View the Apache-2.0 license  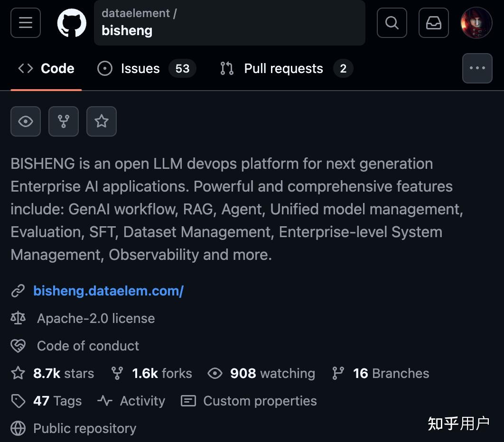point(96,318)
